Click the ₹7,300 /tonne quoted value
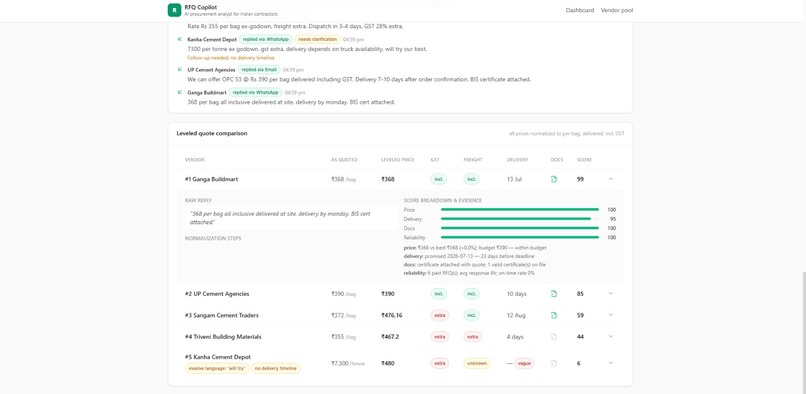The height and width of the screenshot is (394, 806). pos(348,363)
